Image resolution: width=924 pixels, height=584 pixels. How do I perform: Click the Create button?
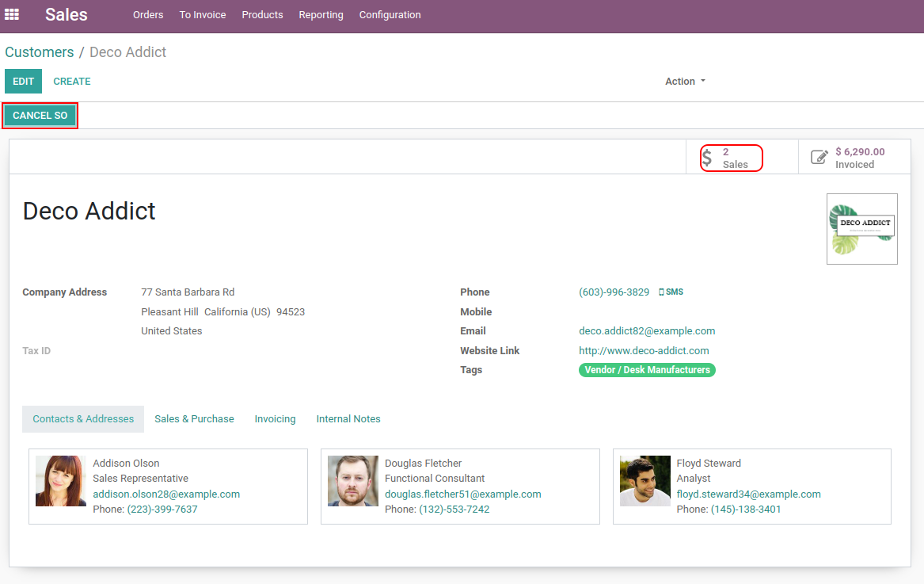72,82
